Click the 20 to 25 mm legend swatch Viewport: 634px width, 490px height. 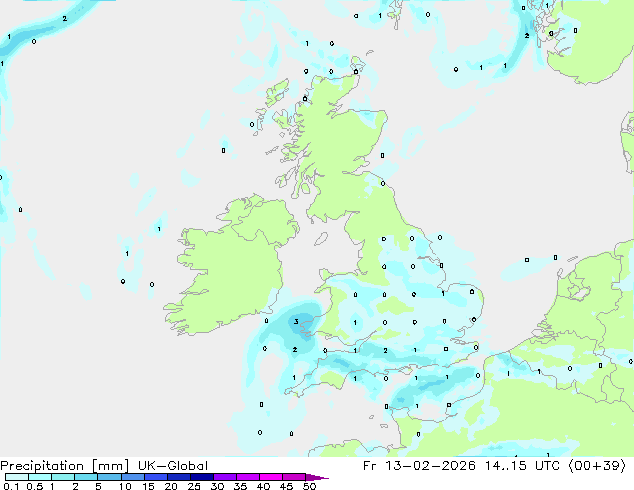pyautogui.click(x=179, y=477)
